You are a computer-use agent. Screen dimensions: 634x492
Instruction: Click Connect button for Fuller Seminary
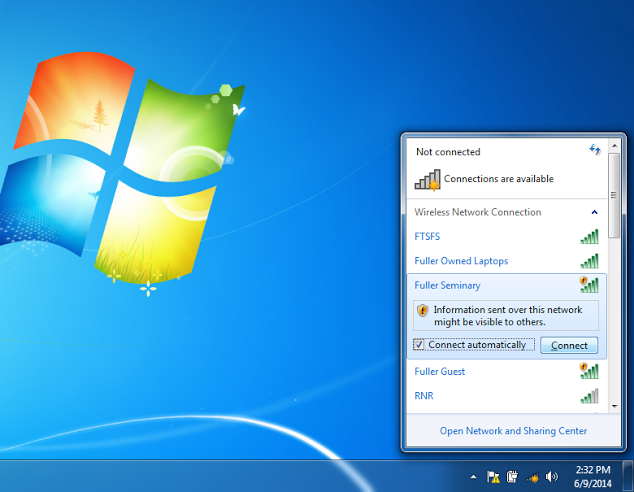click(x=569, y=345)
